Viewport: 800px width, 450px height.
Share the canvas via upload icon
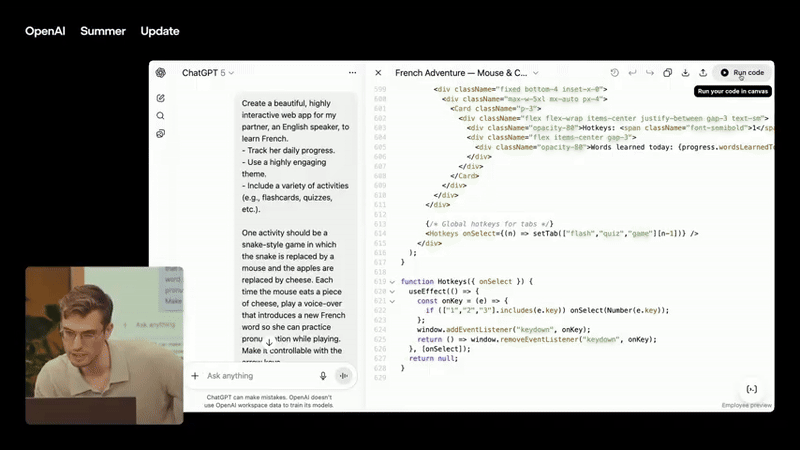coord(703,73)
